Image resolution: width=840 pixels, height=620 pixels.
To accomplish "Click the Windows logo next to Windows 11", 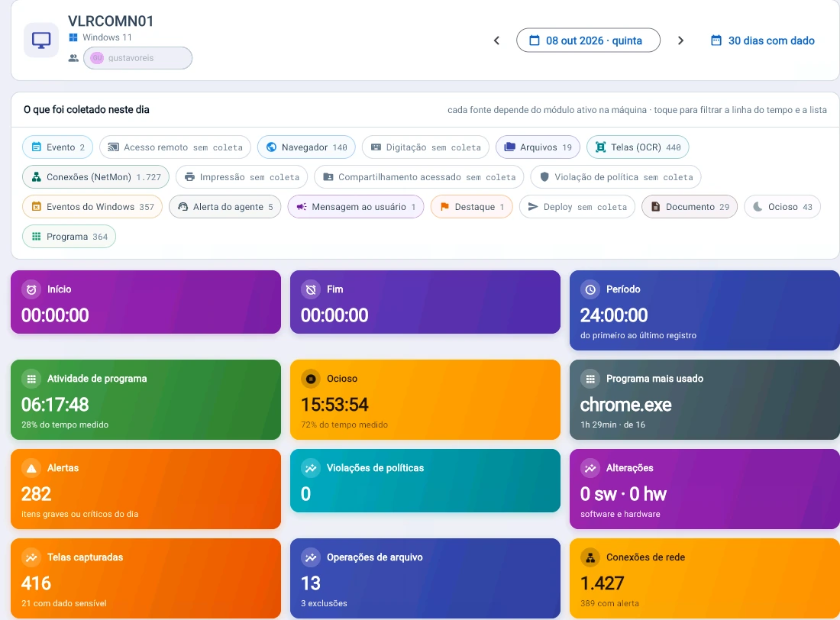I will coord(73,37).
